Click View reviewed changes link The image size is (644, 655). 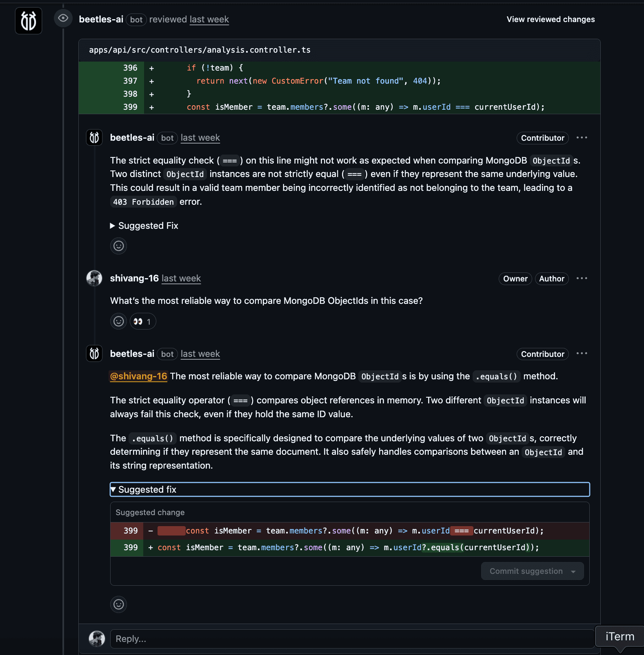[550, 19]
